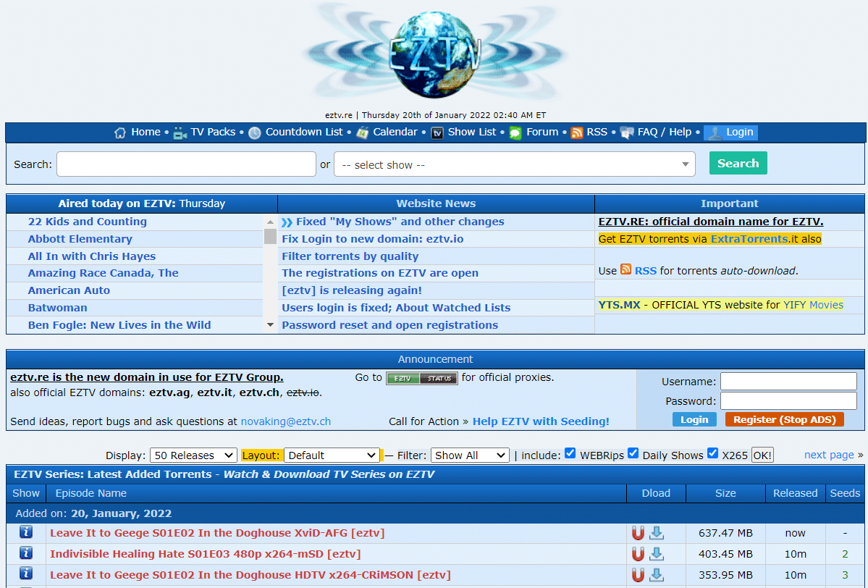Click the download icon for Leave It to Geege XviD release
This screenshot has height=588, width=868.
coord(657,532)
